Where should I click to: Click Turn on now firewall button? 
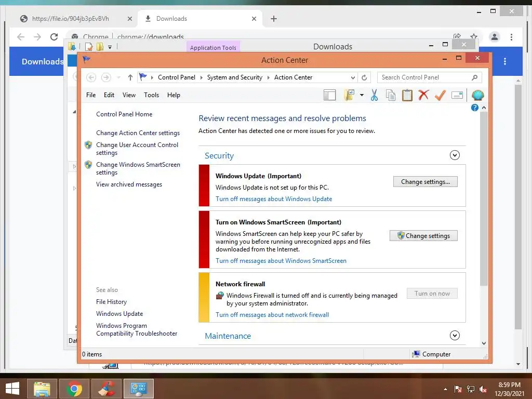[432, 294]
